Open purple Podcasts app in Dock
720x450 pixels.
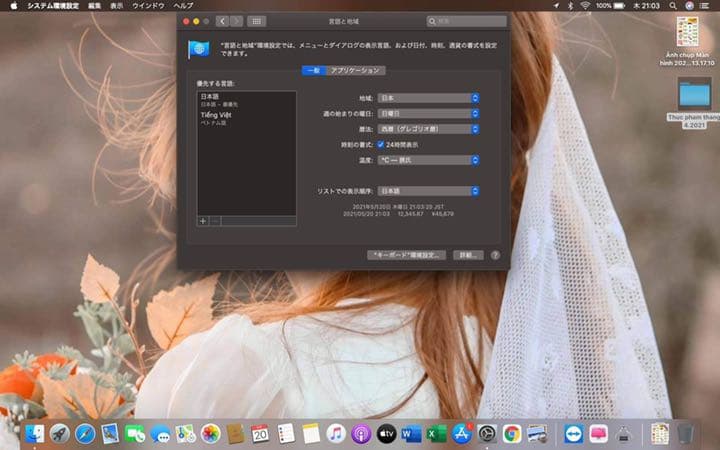coord(361,433)
